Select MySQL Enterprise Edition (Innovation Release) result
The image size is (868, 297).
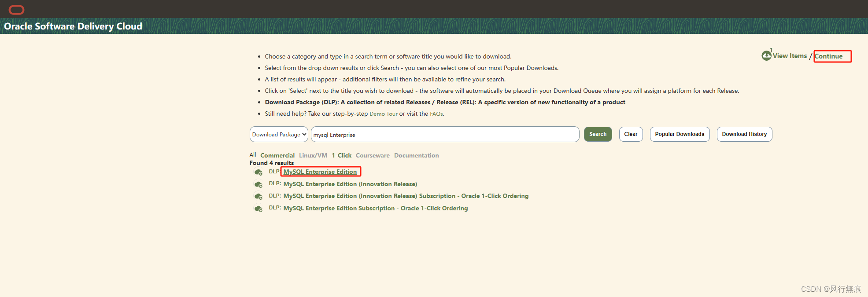pos(350,184)
